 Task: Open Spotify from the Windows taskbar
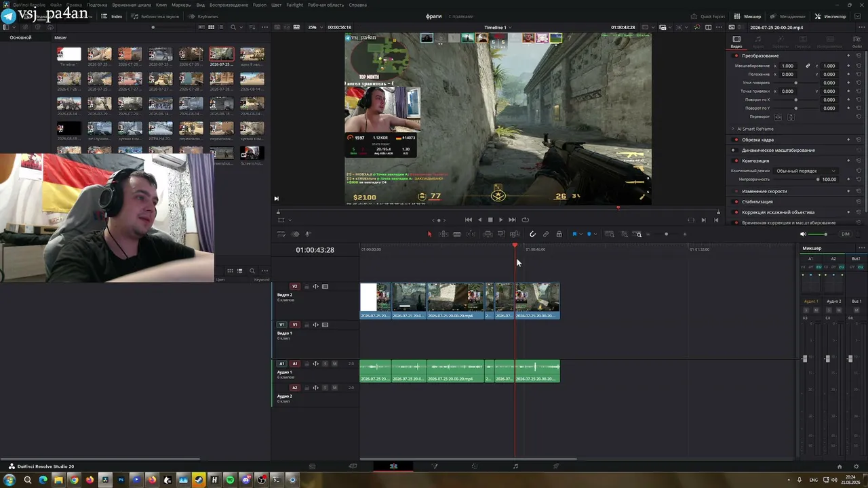(x=230, y=480)
